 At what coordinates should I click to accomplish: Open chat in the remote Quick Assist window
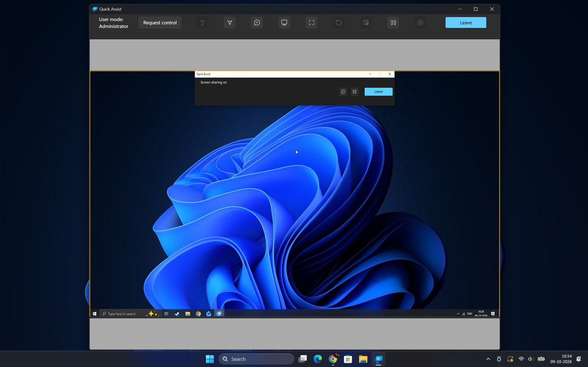pyautogui.click(x=343, y=92)
